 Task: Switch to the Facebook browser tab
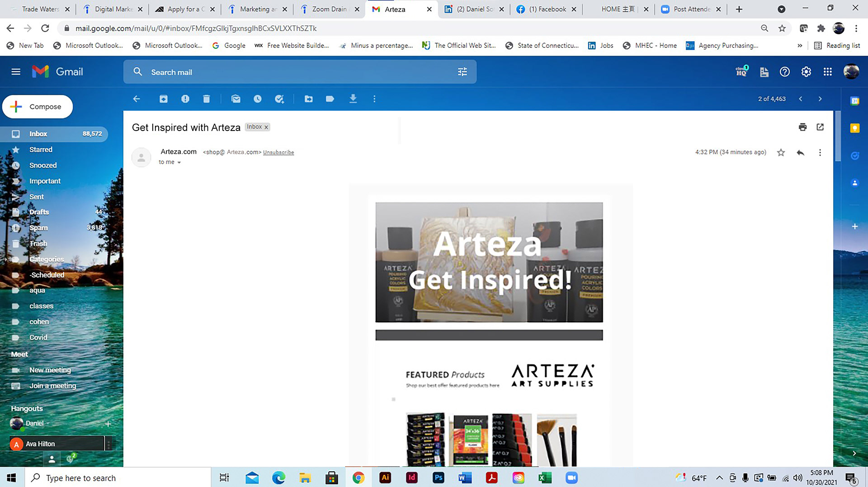tap(546, 9)
